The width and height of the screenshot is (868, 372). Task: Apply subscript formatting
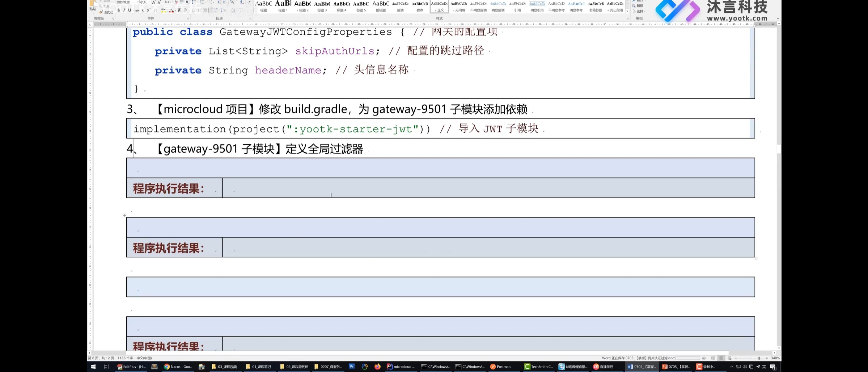click(x=143, y=10)
